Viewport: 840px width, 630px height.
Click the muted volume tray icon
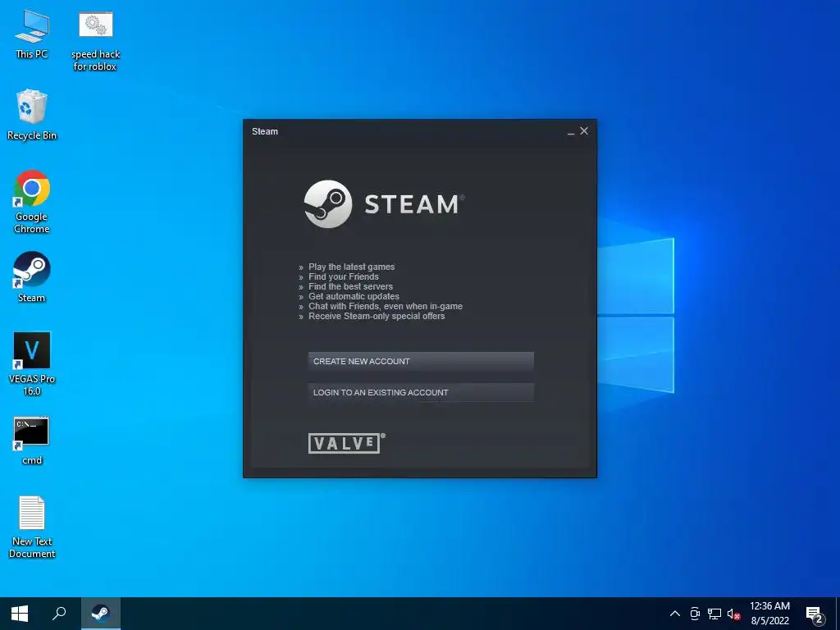[x=733, y=614]
